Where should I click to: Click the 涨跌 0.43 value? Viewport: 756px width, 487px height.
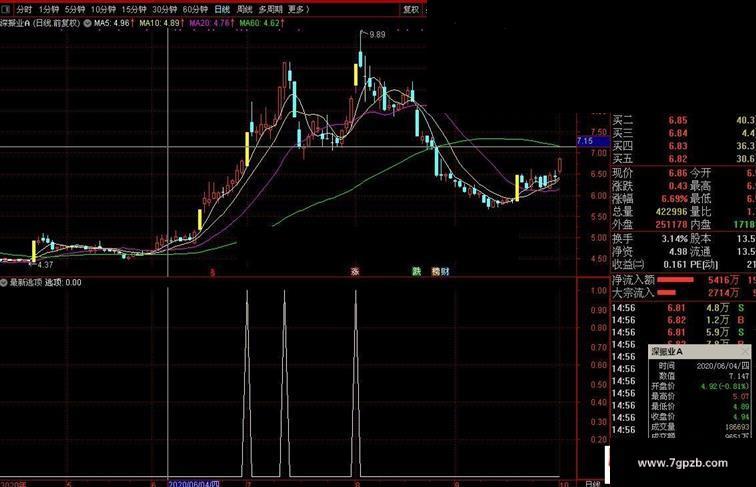(x=678, y=186)
